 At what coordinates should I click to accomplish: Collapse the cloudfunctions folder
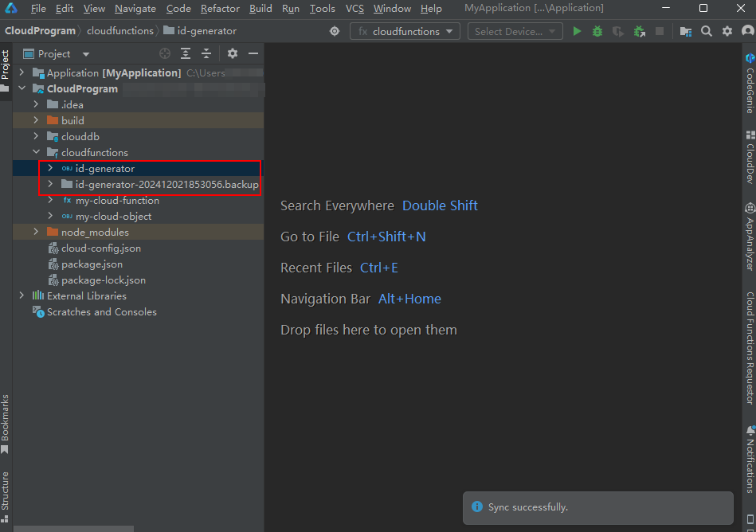pos(36,153)
